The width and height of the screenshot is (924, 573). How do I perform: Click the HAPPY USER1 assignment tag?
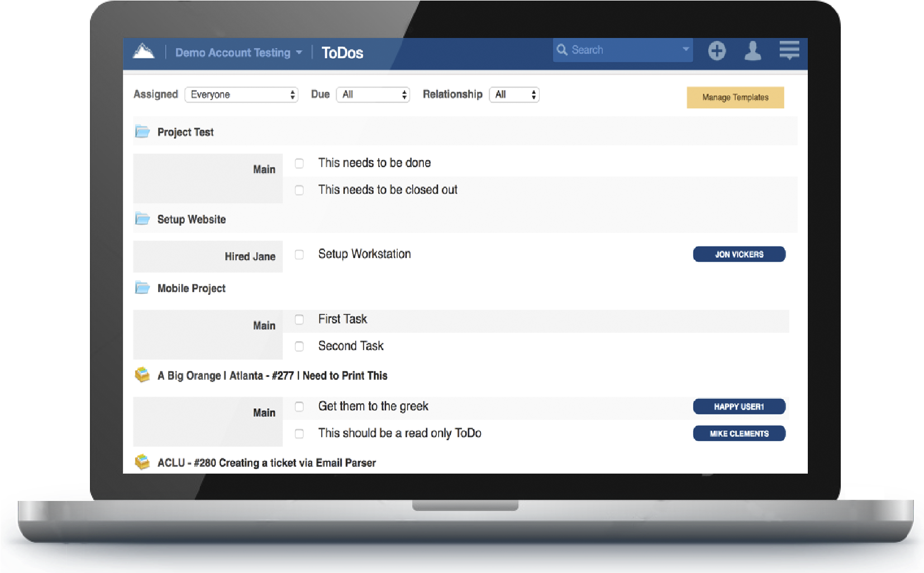(739, 406)
